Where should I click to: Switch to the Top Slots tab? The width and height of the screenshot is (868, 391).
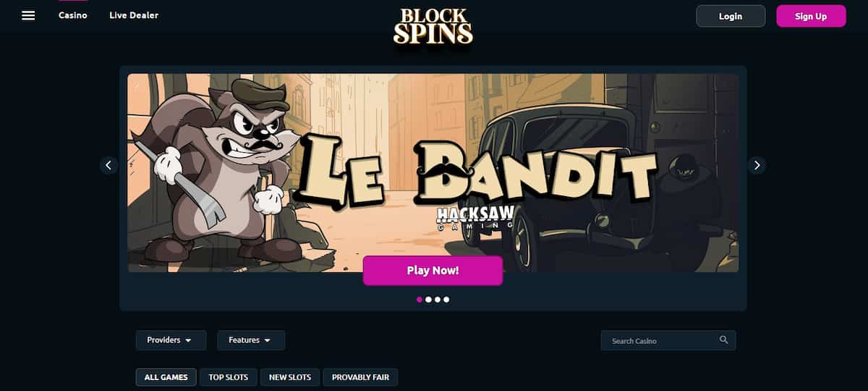point(229,377)
